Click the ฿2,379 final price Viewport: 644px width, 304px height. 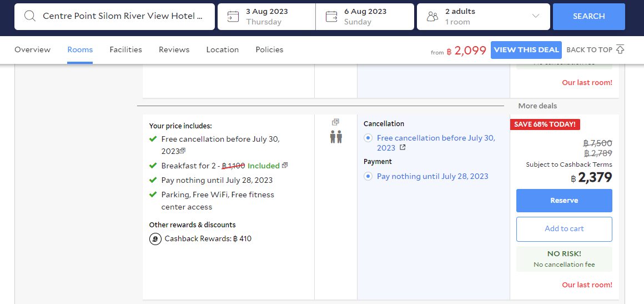591,178
